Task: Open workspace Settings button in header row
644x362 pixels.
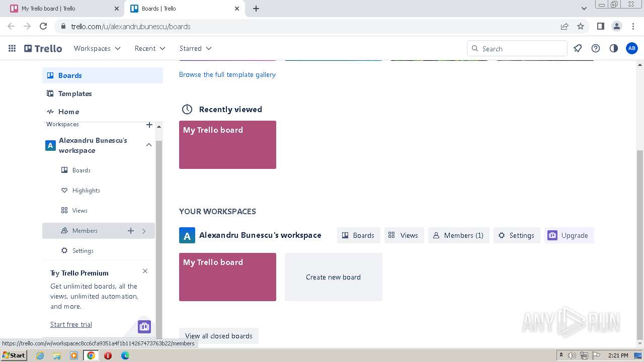Action: tap(517, 235)
